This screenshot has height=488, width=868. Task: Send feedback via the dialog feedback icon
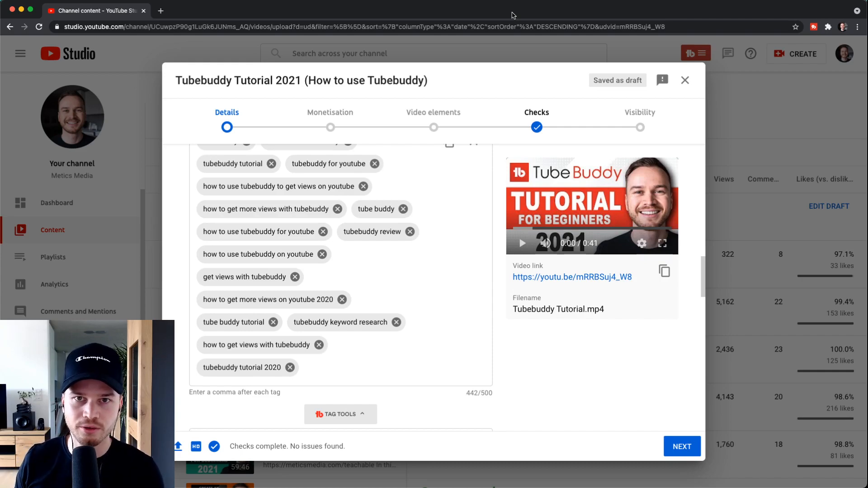tap(662, 80)
